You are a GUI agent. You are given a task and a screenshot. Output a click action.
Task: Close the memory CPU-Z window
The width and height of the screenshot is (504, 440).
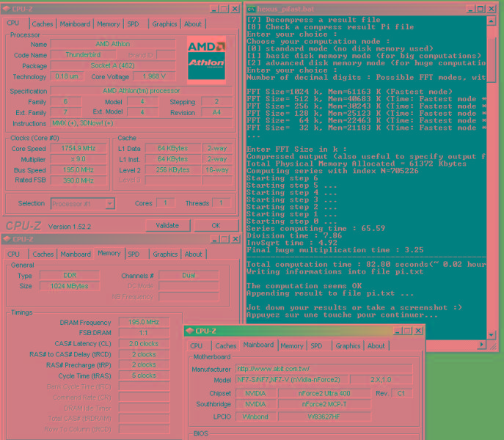235,239
